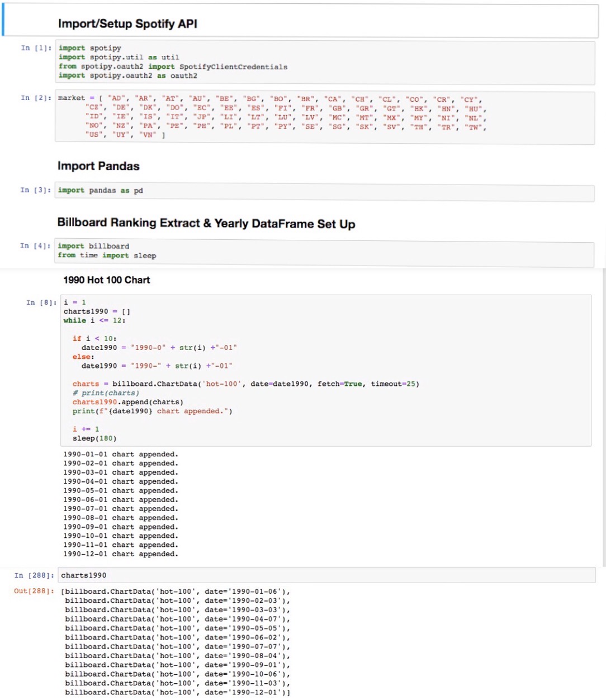The height and width of the screenshot is (700, 606).
Task: Place cursor on the sleep(180) line
Action: (94, 438)
